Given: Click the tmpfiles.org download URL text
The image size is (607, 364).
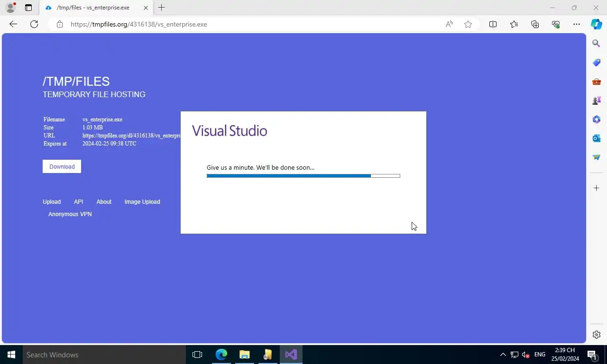Looking at the screenshot, I should [x=131, y=136].
